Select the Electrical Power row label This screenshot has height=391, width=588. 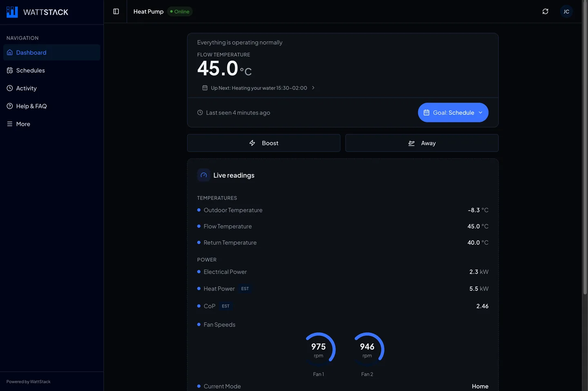point(225,272)
